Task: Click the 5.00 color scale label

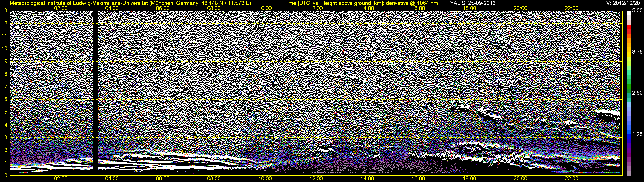Action: pos(638,10)
